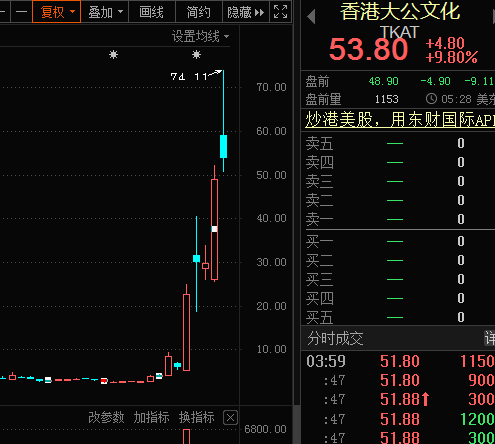The height and width of the screenshot is (444, 495).
Task: Select the 买三 order book row
Action: point(398,279)
